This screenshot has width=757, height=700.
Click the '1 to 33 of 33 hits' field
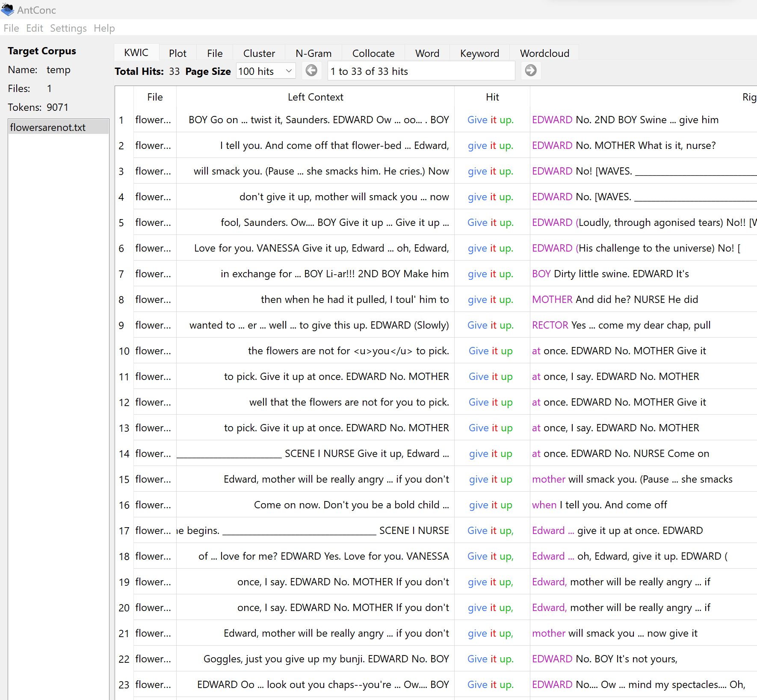[x=421, y=71]
